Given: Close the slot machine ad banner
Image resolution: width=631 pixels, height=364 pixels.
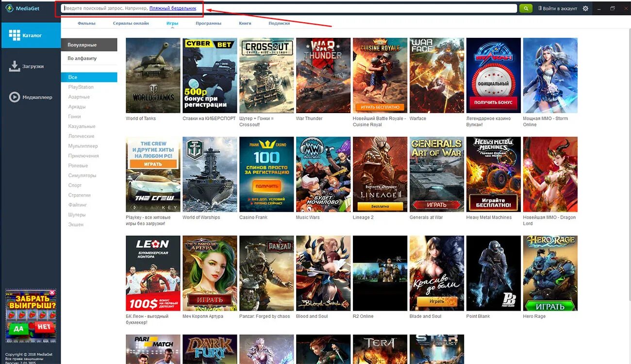Looking at the screenshot, I should coord(52,293).
